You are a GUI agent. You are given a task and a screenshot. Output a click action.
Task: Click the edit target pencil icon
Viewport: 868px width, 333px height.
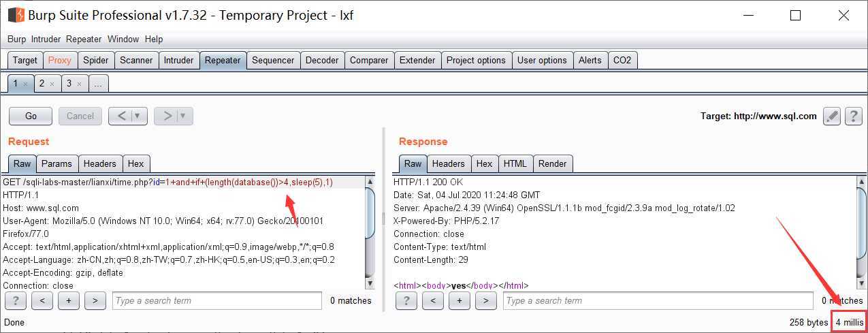[832, 116]
